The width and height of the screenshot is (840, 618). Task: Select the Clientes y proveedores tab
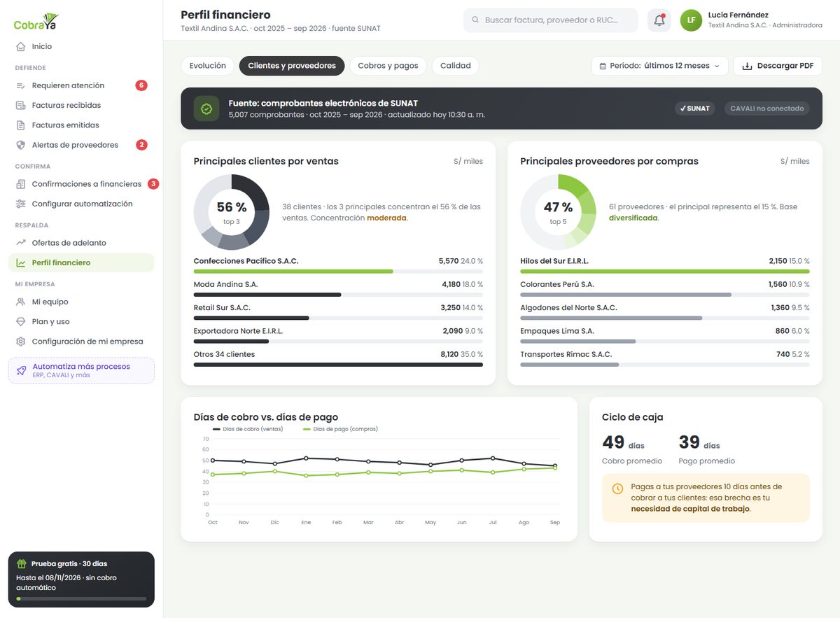(292, 66)
